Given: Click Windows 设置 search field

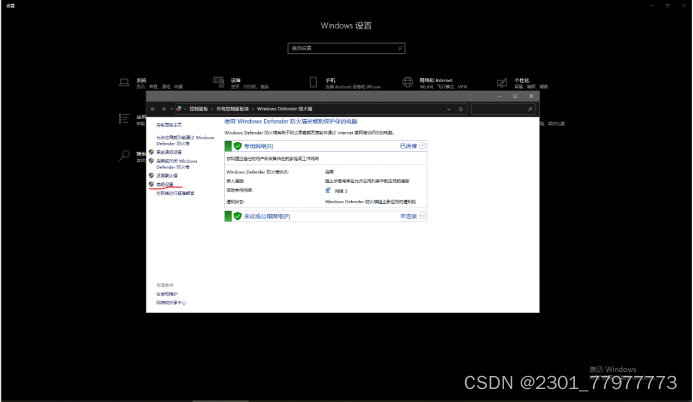Looking at the screenshot, I should click(346, 48).
